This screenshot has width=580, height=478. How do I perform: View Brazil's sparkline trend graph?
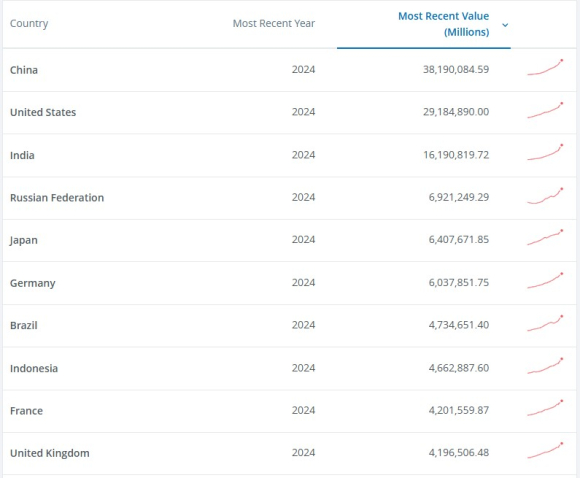(x=545, y=323)
